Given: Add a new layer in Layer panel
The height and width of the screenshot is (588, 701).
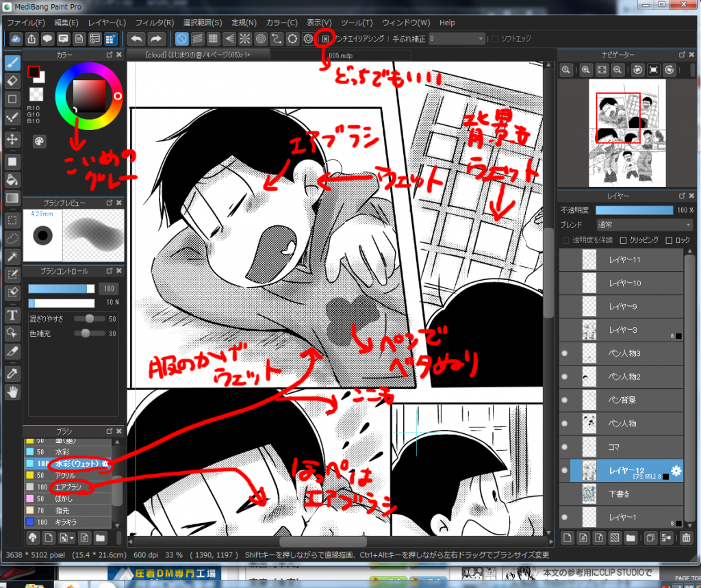Looking at the screenshot, I should pos(568,538).
